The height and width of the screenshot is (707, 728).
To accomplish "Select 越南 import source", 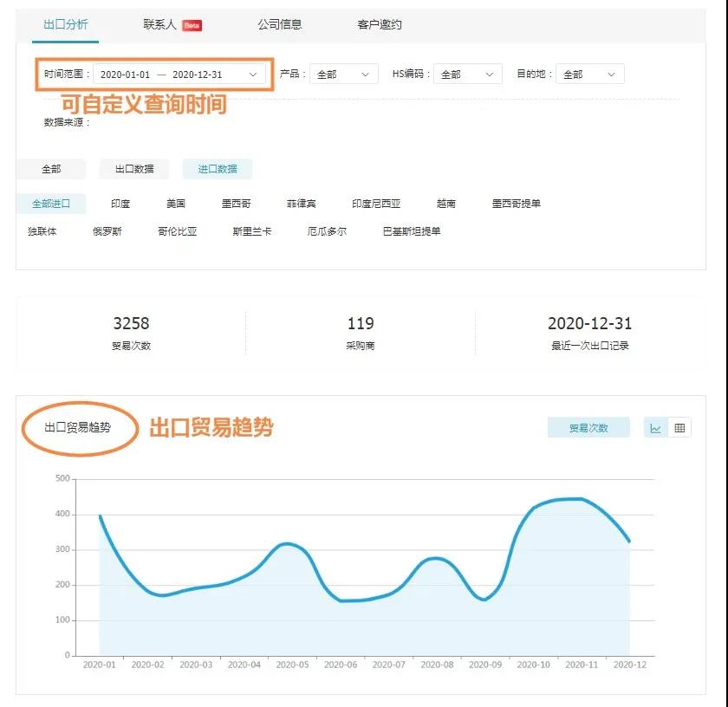I will coord(446,204).
